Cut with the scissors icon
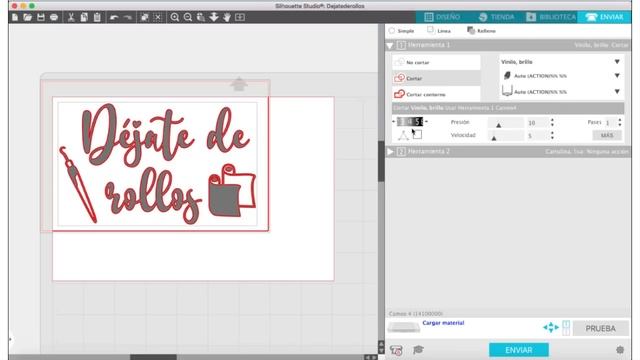 pos(71,17)
